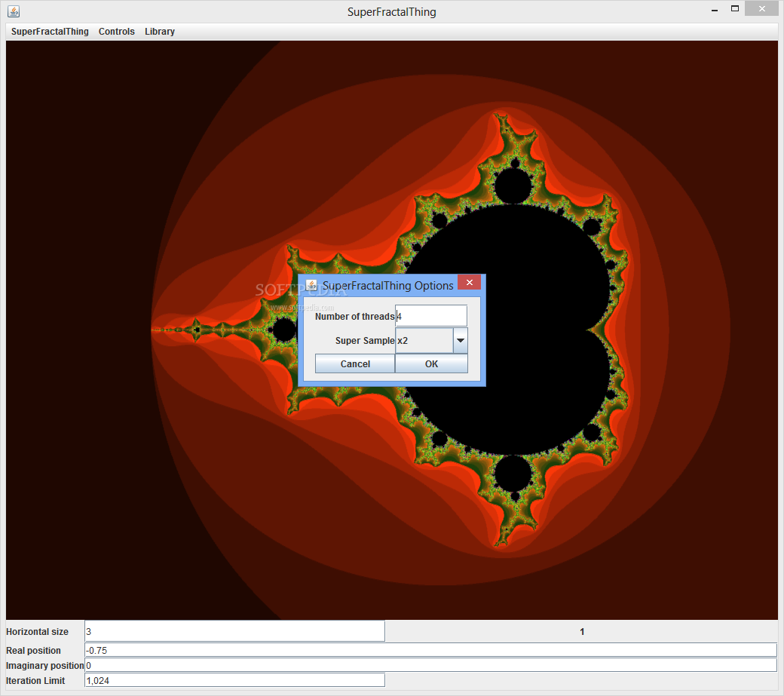Open the Controls menu
Viewport: 784px width, 696px height.
117,32
